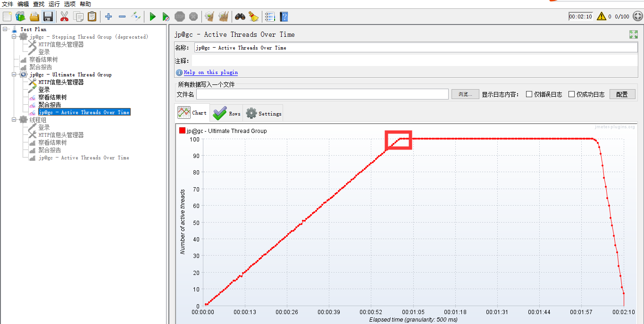The image size is (644, 324).
Task: Enable the 仅错误日志 checkbox
Action: [x=529, y=94]
